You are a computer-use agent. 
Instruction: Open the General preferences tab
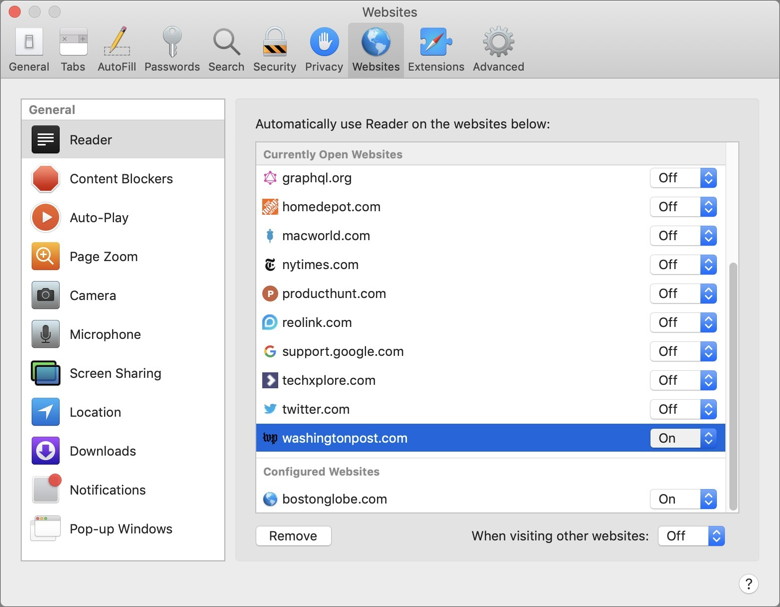29,50
